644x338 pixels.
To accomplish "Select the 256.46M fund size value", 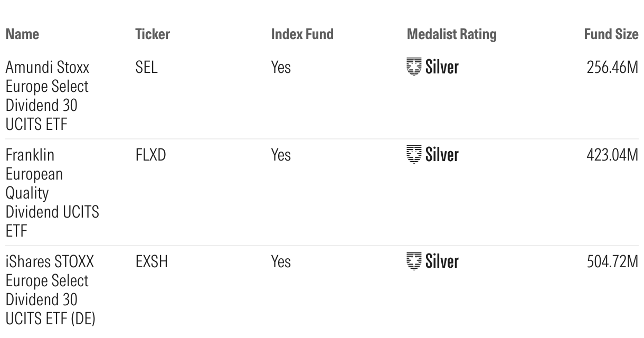I will tap(612, 68).
